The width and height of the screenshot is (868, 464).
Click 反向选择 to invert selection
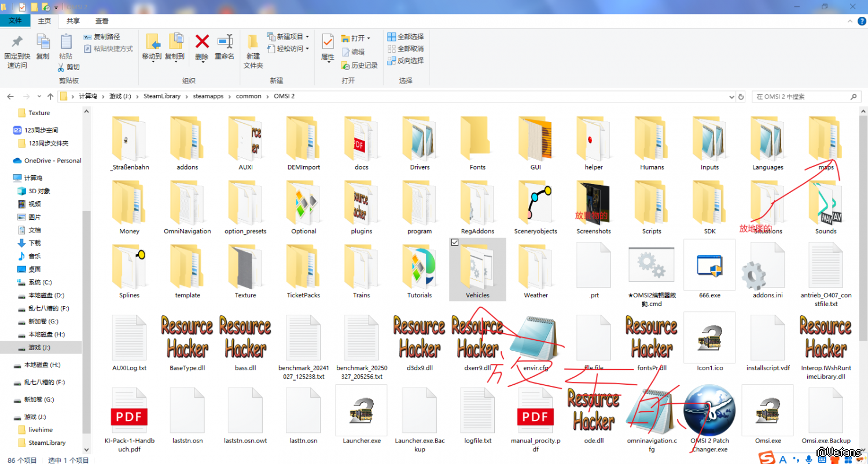click(406, 60)
